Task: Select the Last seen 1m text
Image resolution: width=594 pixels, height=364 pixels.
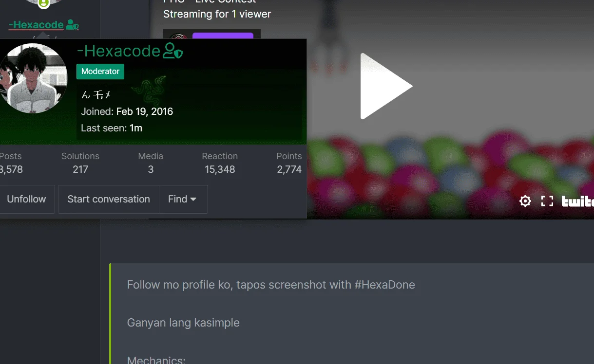Action: [112, 128]
